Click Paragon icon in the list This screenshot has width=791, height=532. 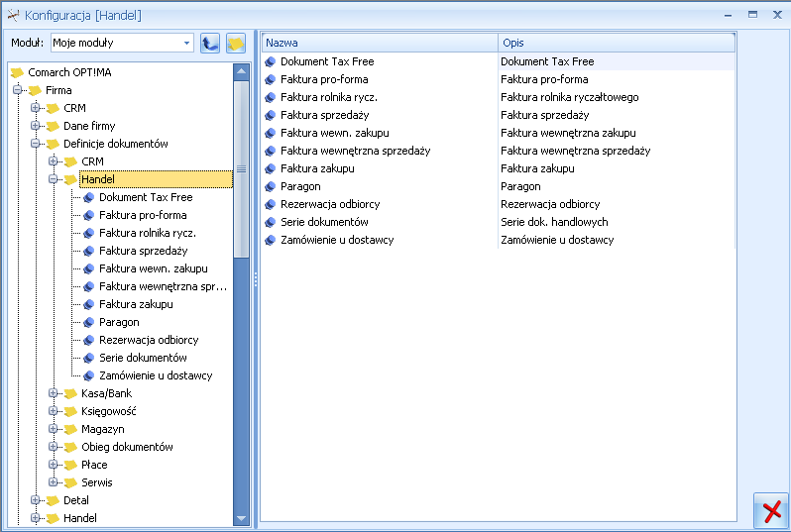[x=271, y=186]
